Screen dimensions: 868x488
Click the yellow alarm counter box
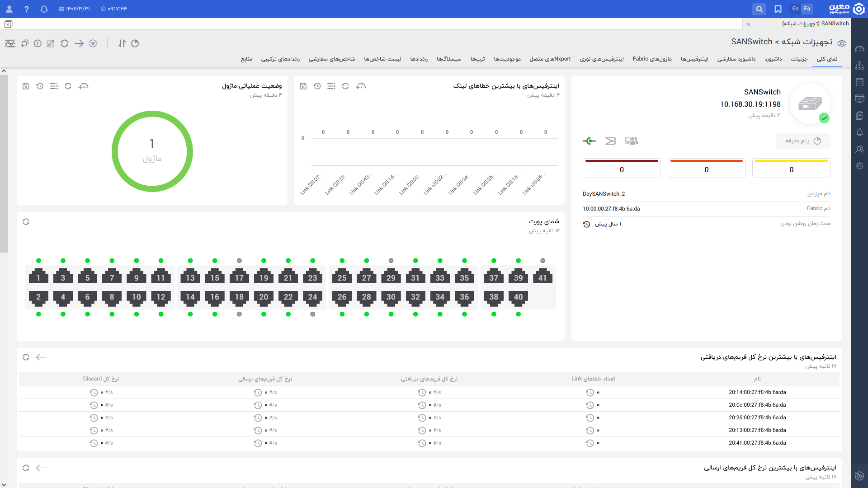coord(791,168)
